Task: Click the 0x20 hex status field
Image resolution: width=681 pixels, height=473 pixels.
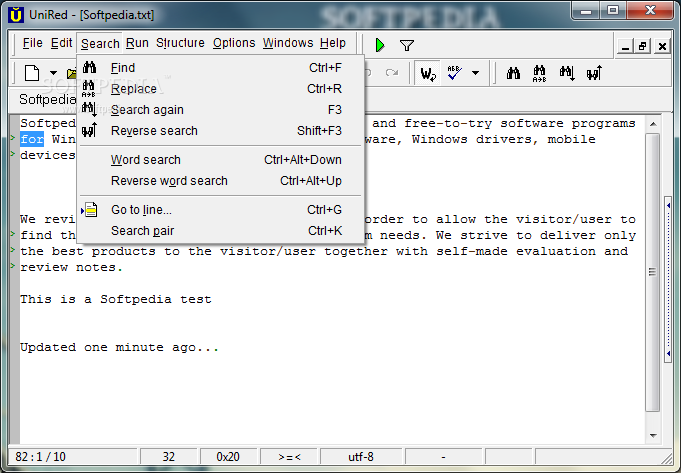Action: [228, 457]
